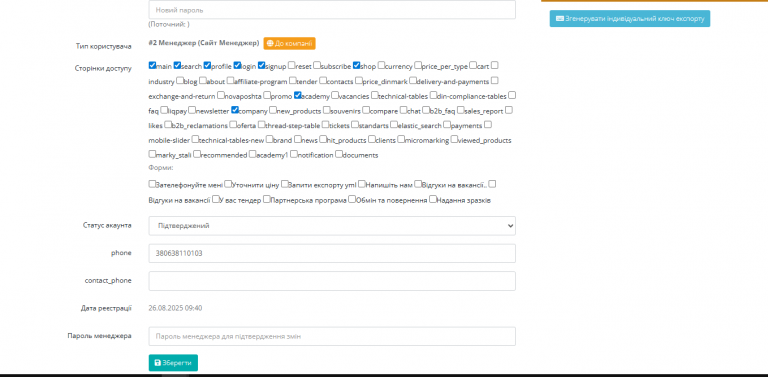Tick the liqpay checkbox

pyautogui.click(x=164, y=110)
